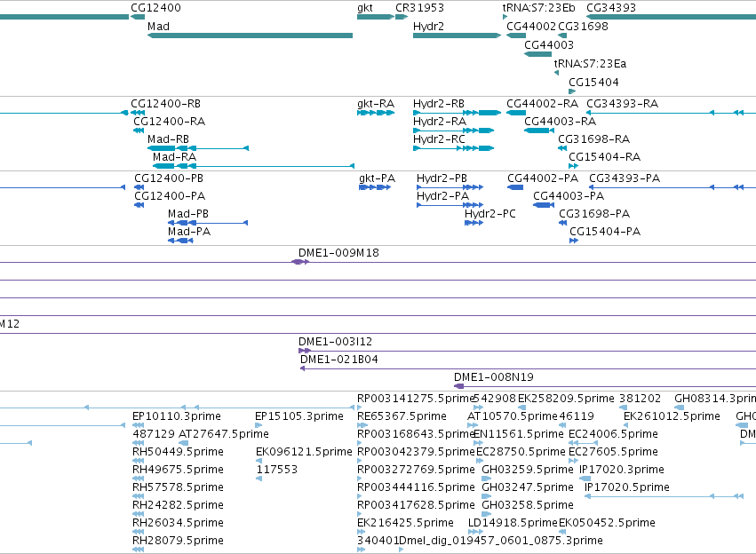
Task: Select the Hydr2-RC transcript
Action: (454, 148)
